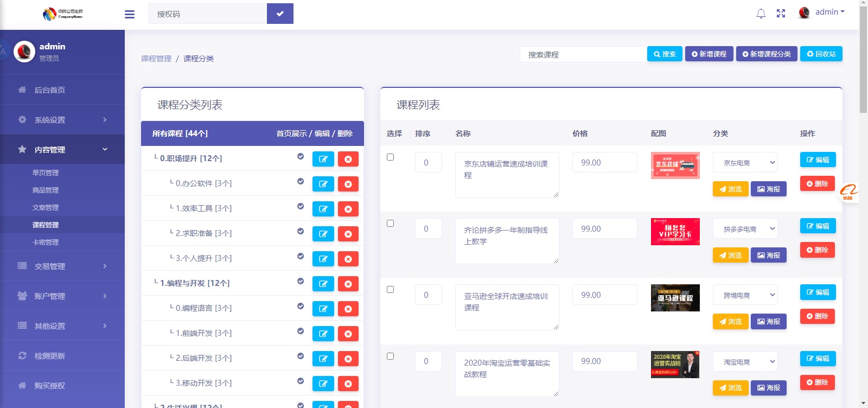Image resolution: width=868 pixels, height=408 pixels.
Task: Edit the 0.职场提升 category
Action: coord(323,159)
